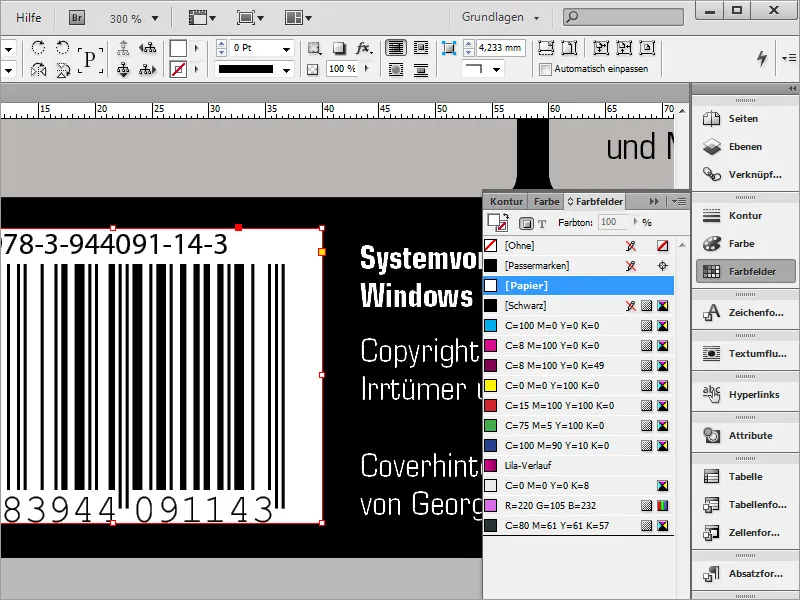800x600 pixels.
Task: Expand the Farbfelder panel flyout menu
Action: [679, 202]
